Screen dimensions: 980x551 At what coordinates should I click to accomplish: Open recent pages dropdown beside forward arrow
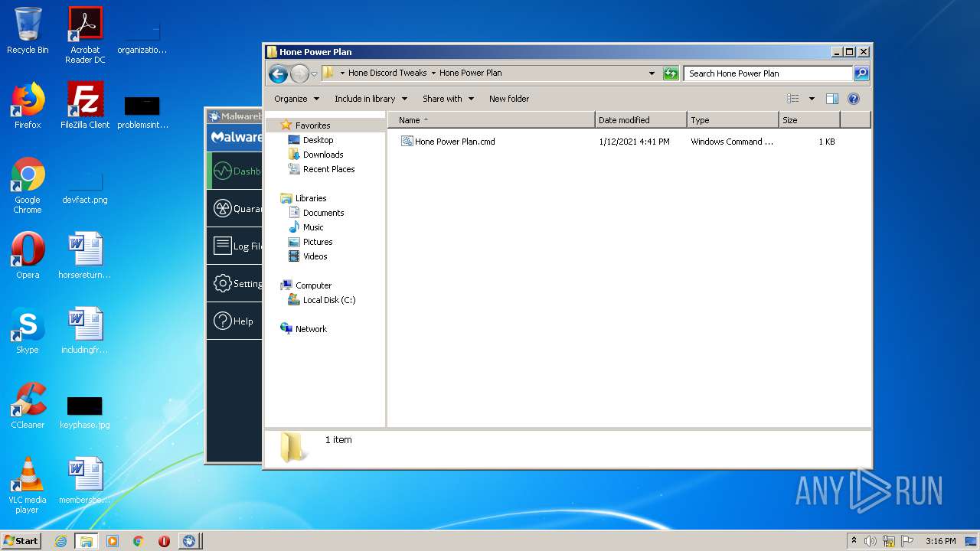[x=314, y=73]
